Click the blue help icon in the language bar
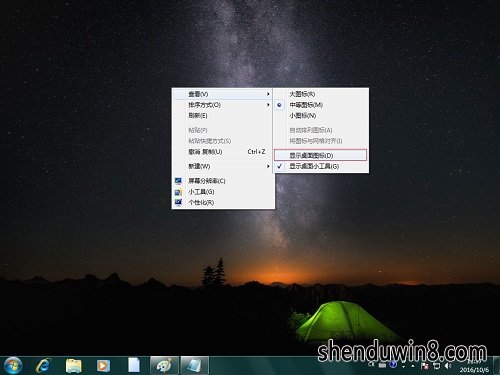This screenshot has width=500, height=375. click(x=393, y=365)
